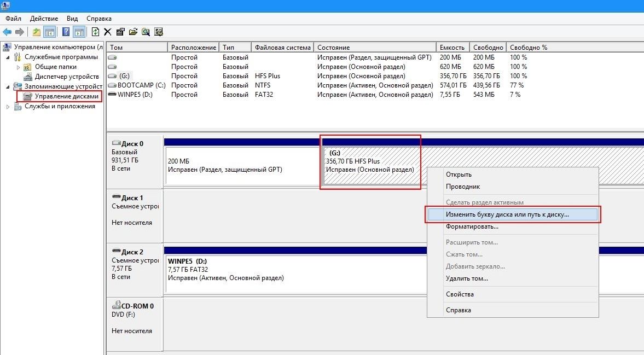The height and width of the screenshot is (355, 644).
Task: Open the Help toolbar icon
Action: point(66,32)
